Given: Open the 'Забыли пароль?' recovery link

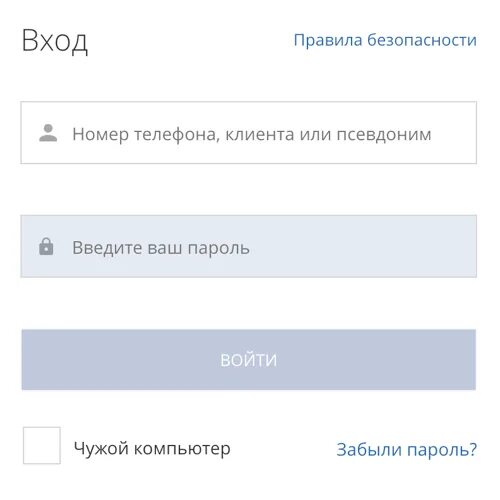Looking at the screenshot, I should pos(407,449).
